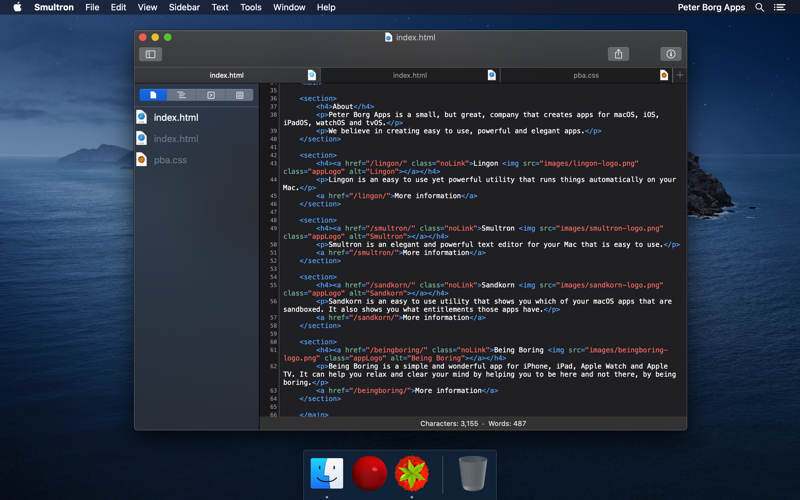Click line number 55 in the gutter
The image size is (800, 500).
[273, 285]
